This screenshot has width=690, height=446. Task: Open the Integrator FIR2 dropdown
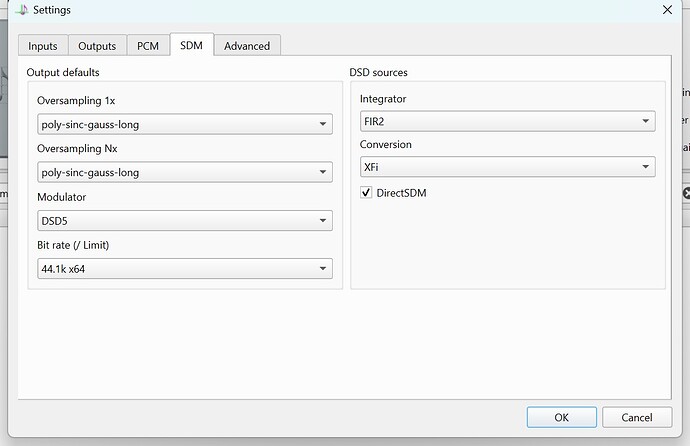click(x=507, y=121)
